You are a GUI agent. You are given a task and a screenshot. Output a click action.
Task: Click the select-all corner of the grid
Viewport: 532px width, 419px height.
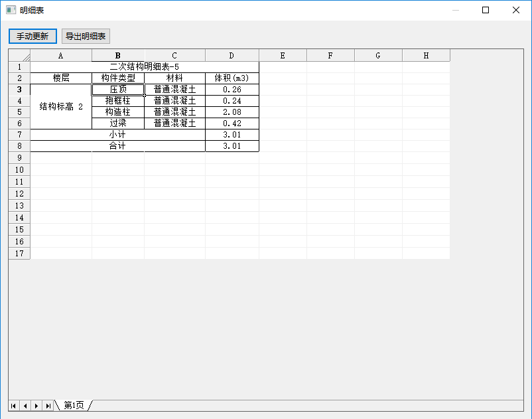(19, 55)
